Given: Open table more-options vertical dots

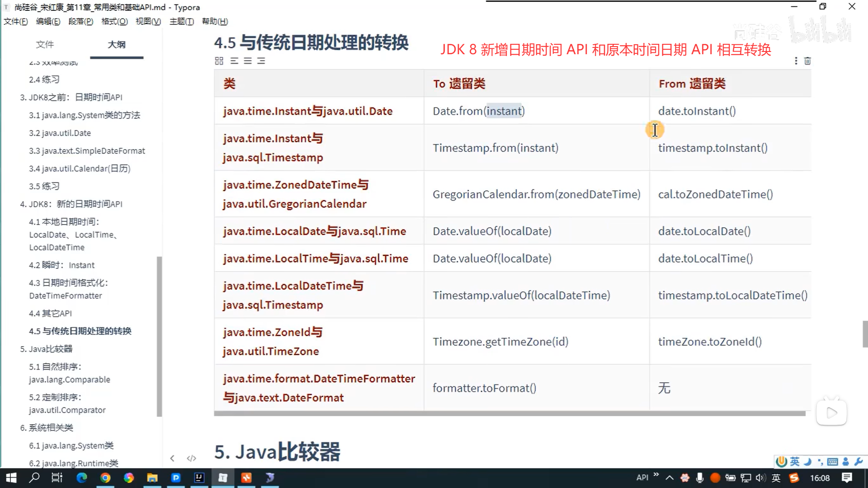Looking at the screenshot, I should tap(796, 61).
